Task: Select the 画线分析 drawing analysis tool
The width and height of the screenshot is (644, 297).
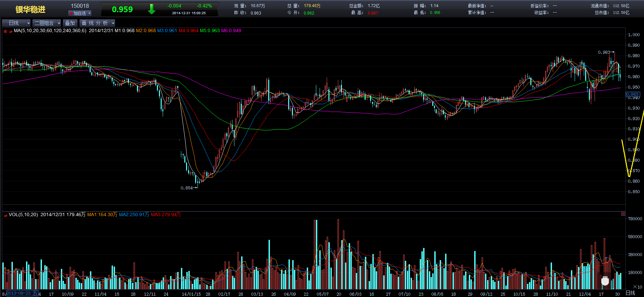Action: click(x=95, y=23)
